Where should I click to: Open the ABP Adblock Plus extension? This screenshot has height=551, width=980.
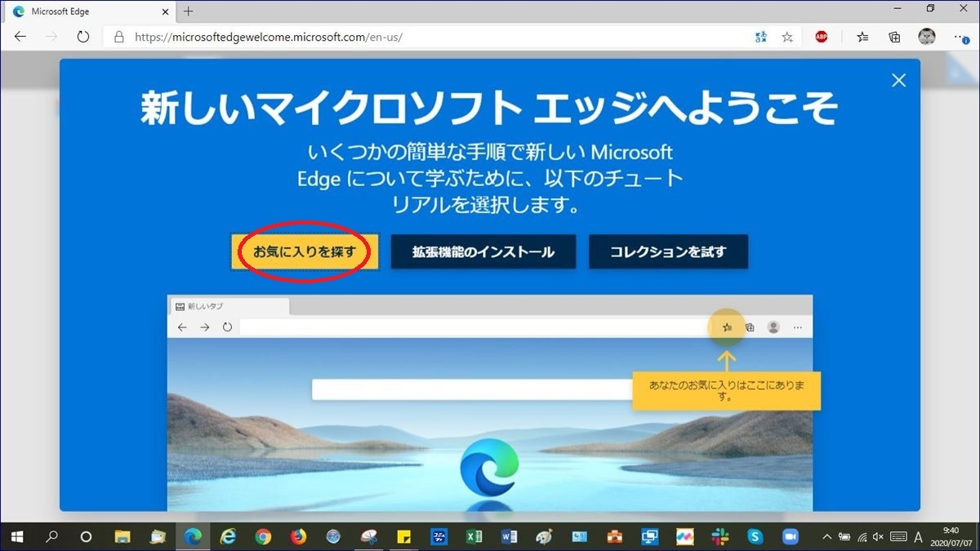[822, 37]
